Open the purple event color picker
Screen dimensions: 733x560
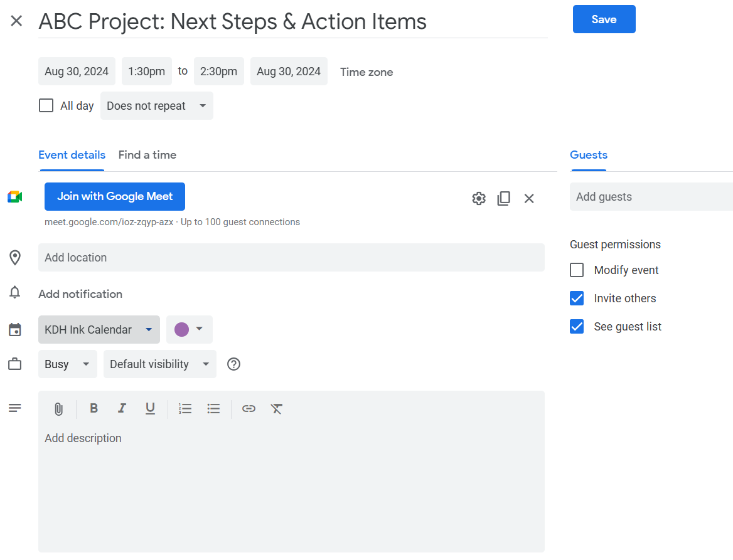click(189, 330)
